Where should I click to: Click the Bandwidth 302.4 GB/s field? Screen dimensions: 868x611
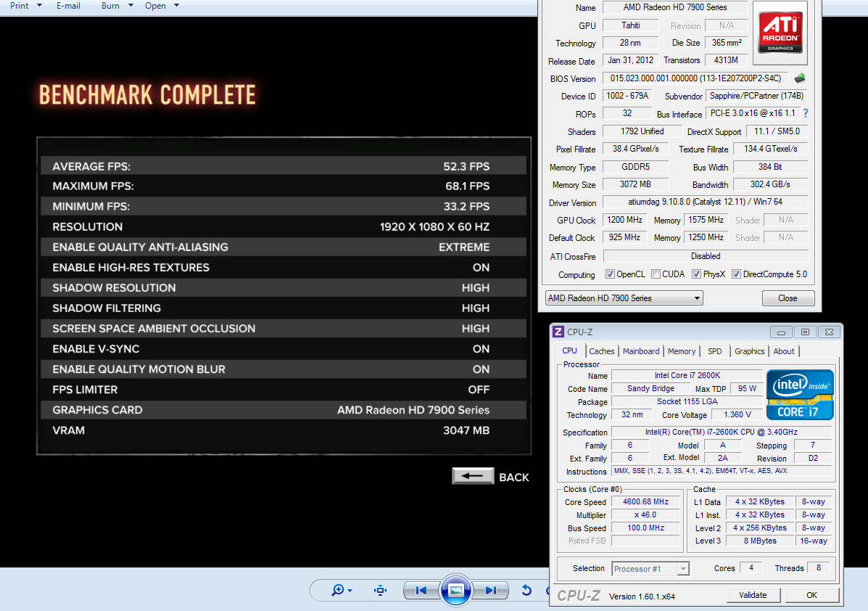(770, 184)
